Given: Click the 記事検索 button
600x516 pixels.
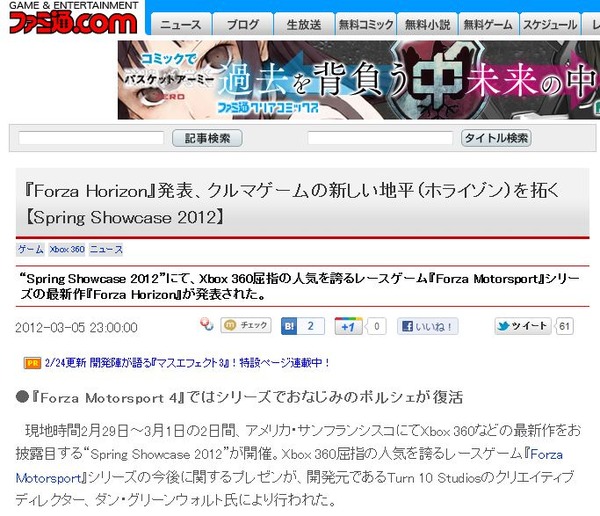Looking at the screenshot, I should [x=207, y=138].
